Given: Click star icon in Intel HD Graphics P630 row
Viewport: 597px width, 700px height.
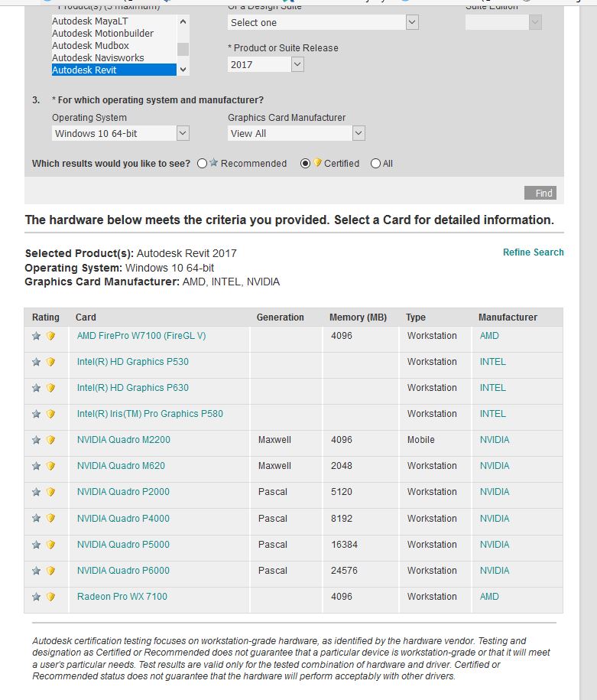Looking at the screenshot, I should (36, 388).
